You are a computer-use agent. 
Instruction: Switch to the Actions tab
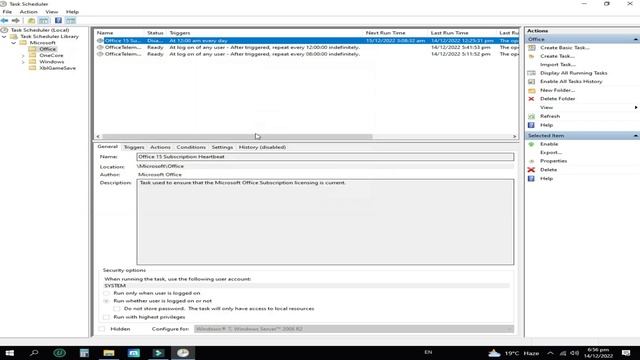click(160, 147)
